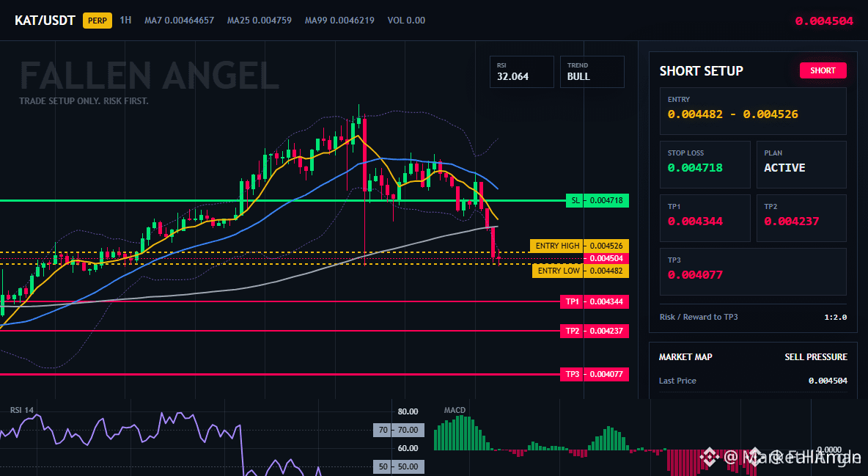Click the red 0.004504 header price
The height and width of the screenshot is (476, 868).
824,21
